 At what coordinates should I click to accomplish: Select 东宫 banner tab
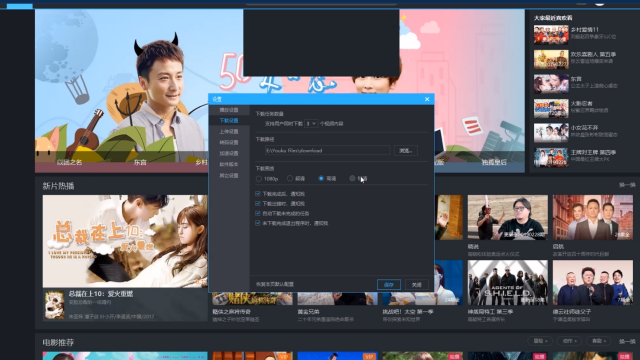coord(140,162)
